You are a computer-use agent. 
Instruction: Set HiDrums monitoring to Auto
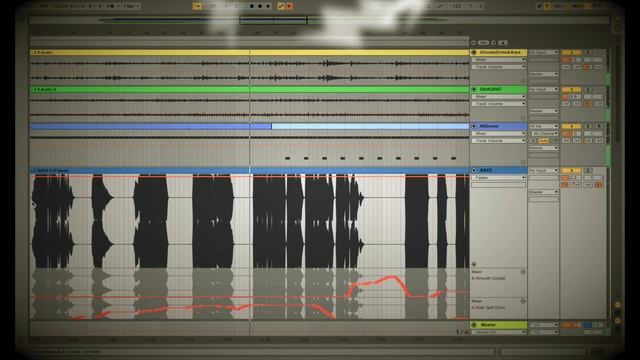(543, 141)
